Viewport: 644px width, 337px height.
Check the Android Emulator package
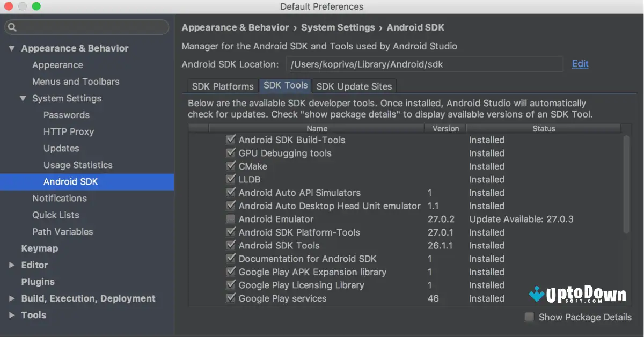pos(231,219)
